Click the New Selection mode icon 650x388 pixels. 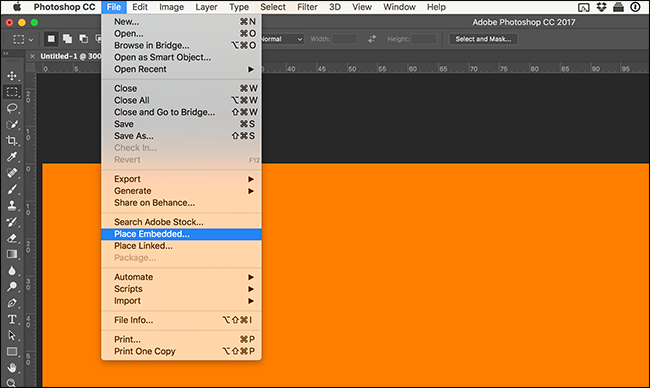[x=51, y=39]
